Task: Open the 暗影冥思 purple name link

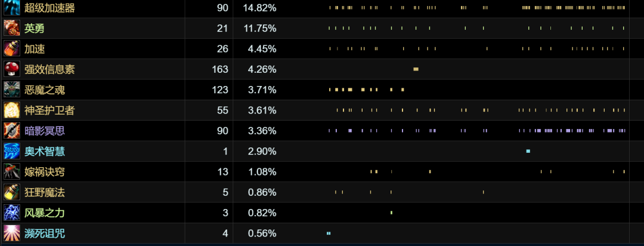Action: (x=44, y=131)
